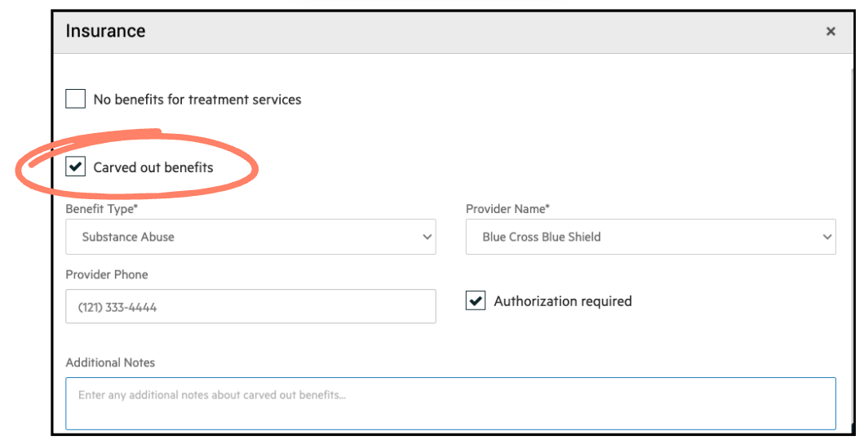This screenshot has width=868, height=440.
Task: Focus the Additional Notes text area
Action: tap(450, 403)
